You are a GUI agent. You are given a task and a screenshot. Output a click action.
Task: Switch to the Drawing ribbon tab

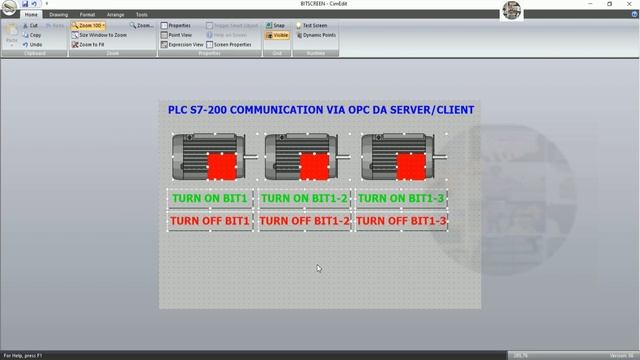58,14
